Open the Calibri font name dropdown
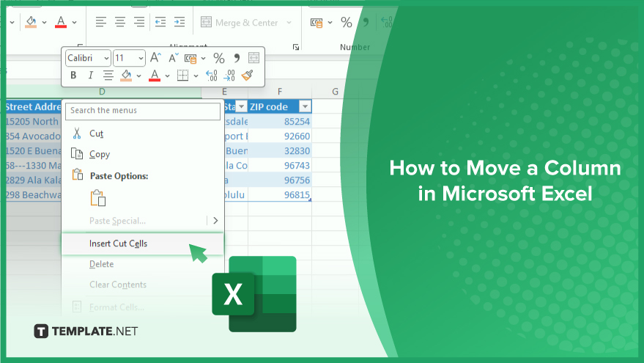 click(x=106, y=59)
